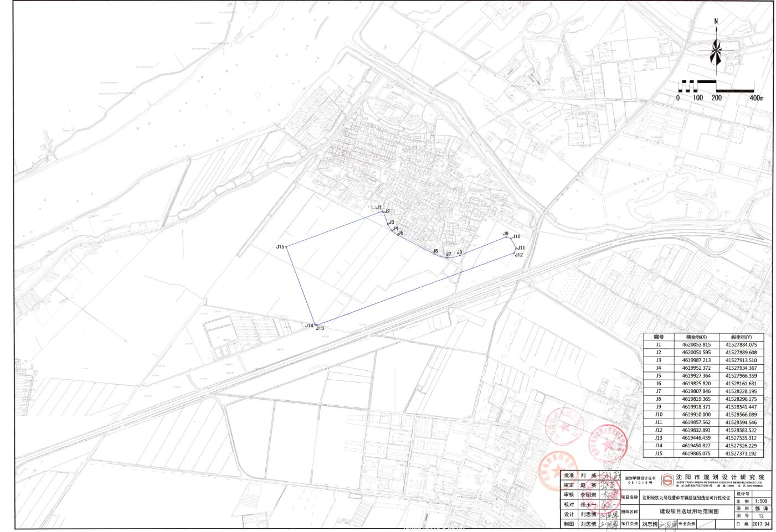
Task: Select boundary point J15 on the map
Action: pos(286,247)
